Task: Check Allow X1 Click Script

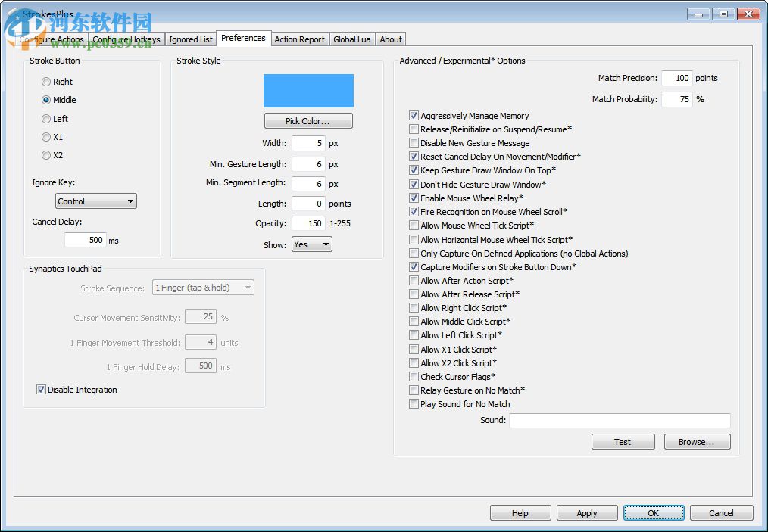Action: tap(414, 350)
